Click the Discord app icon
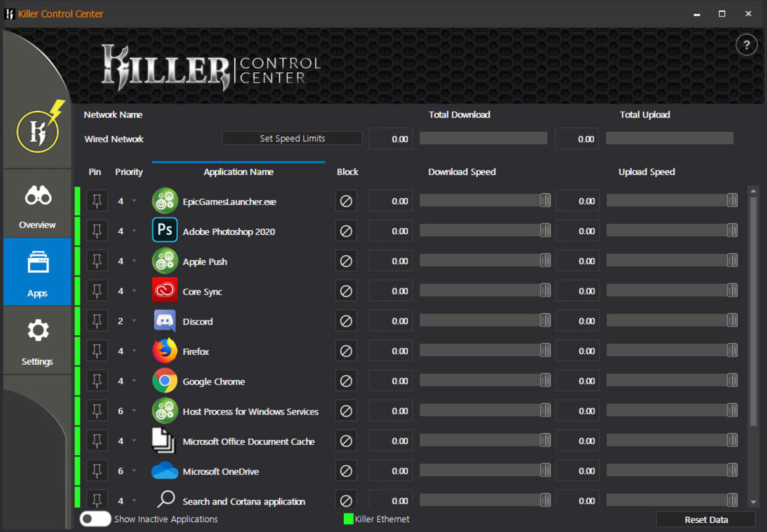The image size is (767, 532). [x=165, y=321]
